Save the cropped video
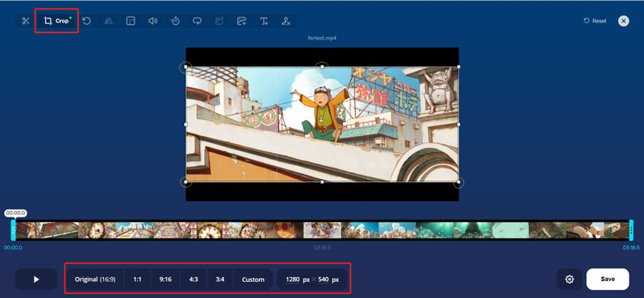Image resolution: width=644 pixels, height=298 pixels. (x=608, y=279)
